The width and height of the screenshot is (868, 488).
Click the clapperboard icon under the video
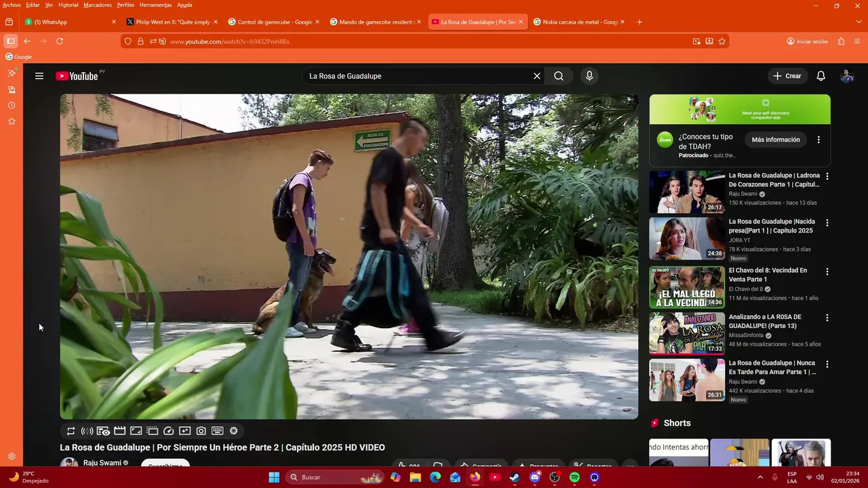[x=119, y=431]
